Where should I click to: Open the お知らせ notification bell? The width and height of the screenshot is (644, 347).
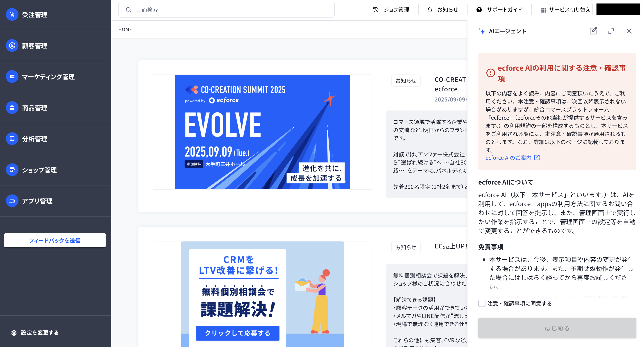(443, 10)
